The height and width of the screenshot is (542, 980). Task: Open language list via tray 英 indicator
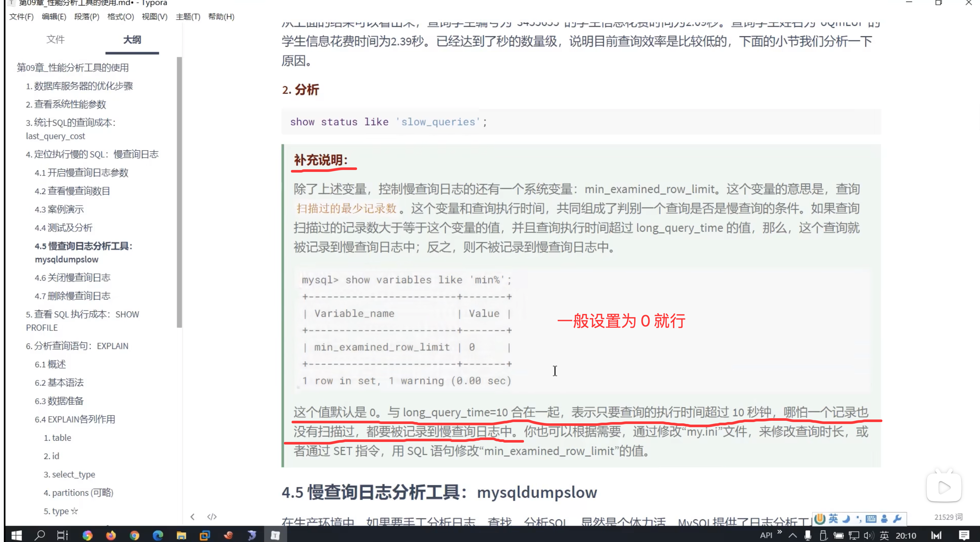point(885,535)
